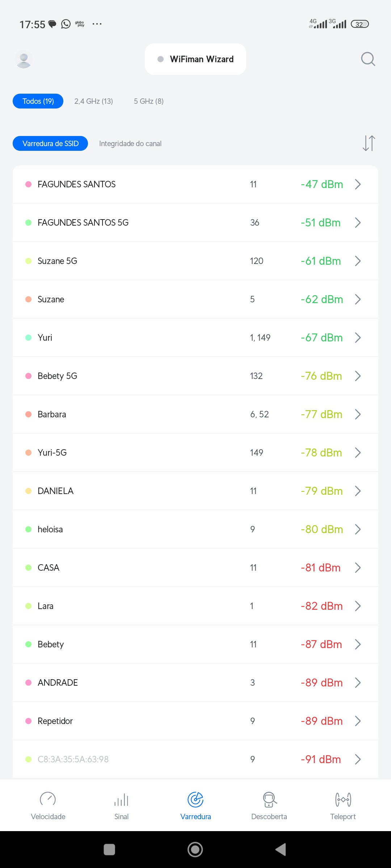Switch to Todos (19) filter
Image resolution: width=391 pixels, height=868 pixels.
point(38,101)
